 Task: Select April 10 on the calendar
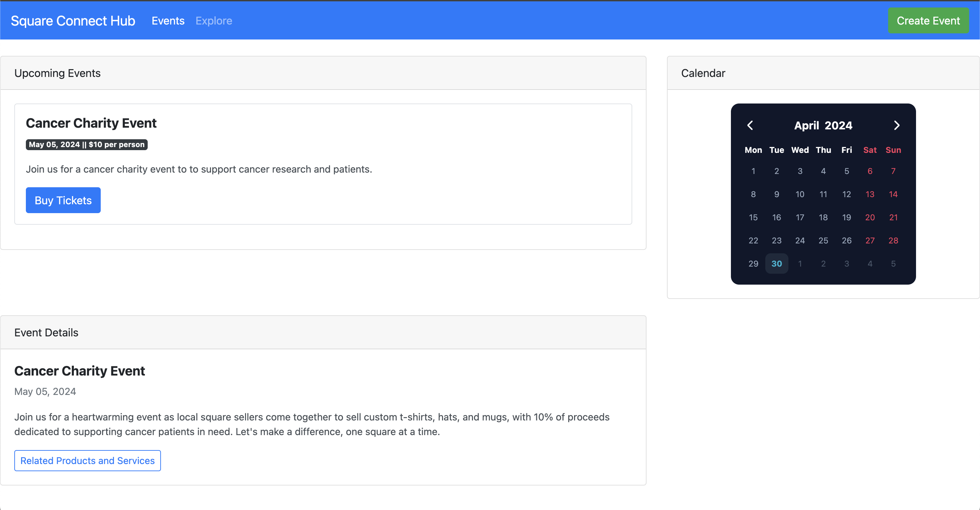(x=800, y=194)
